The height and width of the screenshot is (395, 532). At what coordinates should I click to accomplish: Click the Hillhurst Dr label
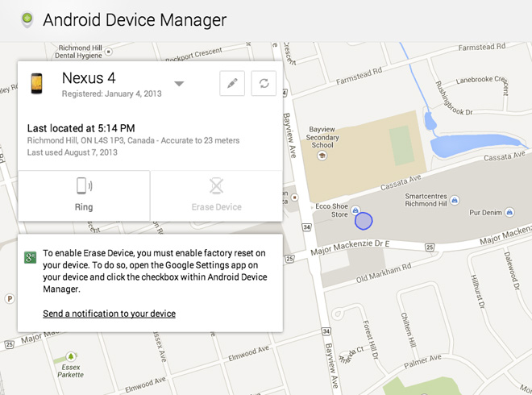[x=478, y=291]
